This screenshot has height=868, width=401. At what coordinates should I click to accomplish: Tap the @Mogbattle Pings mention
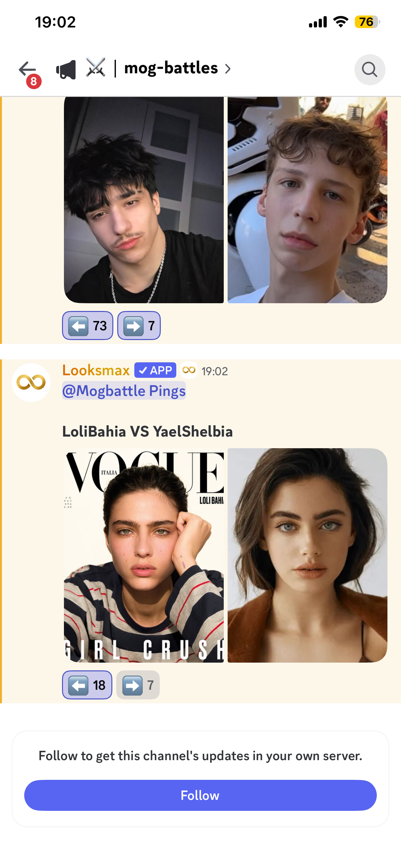pyautogui.click(x=124, y=390)
